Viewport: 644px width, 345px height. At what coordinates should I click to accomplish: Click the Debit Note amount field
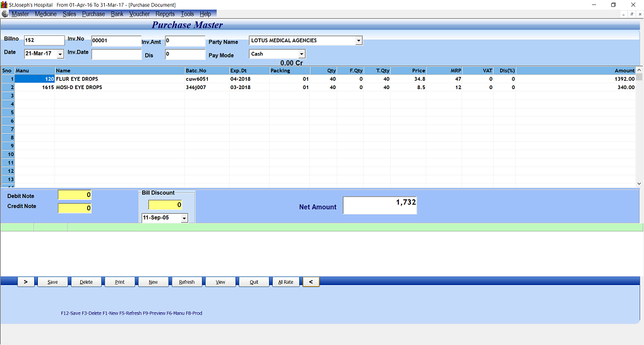point(75,195)
